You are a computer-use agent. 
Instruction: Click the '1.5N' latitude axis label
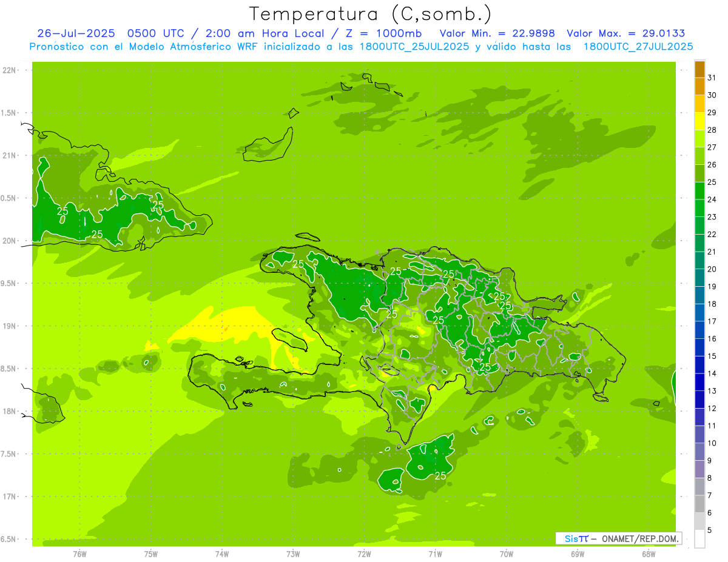(x=9, y=113)
